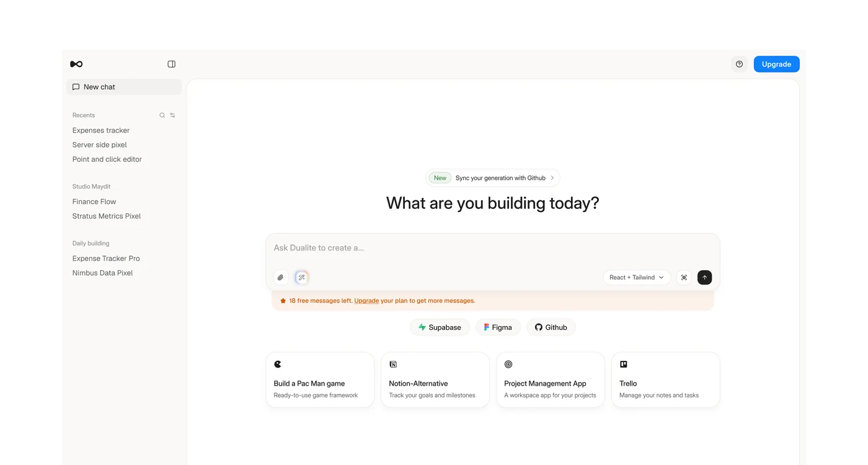Viewport: 868px width, 465px height.
Task: Connect the Github integration chip
Action: [x=551, y=327]
